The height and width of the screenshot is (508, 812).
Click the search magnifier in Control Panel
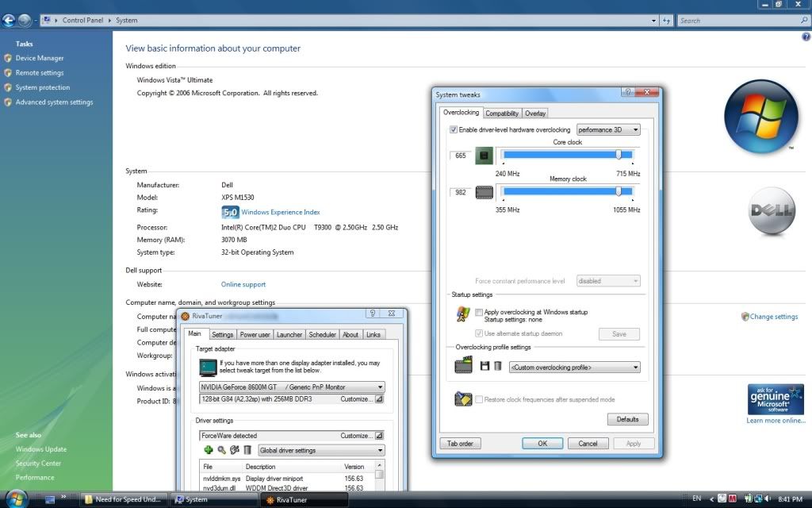click(804, 20)
